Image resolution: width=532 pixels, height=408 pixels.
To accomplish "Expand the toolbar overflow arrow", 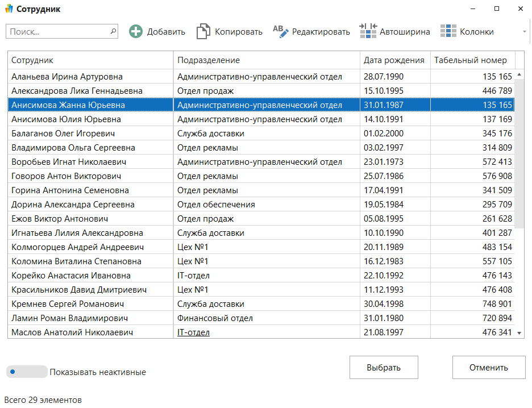I will 524,32.
